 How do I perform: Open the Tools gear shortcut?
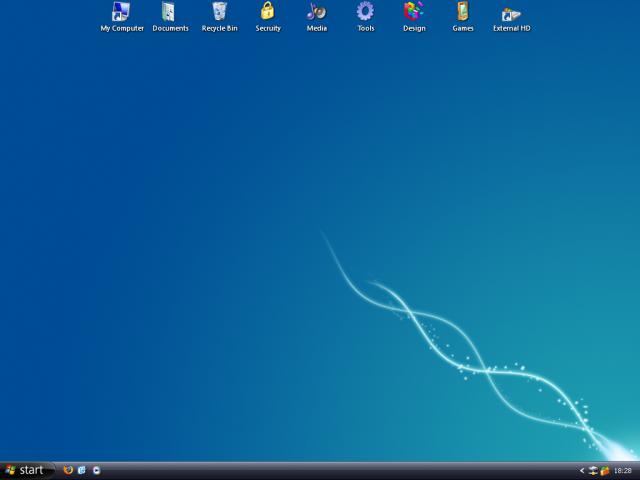pyautogui.click(x=365, y=17)
